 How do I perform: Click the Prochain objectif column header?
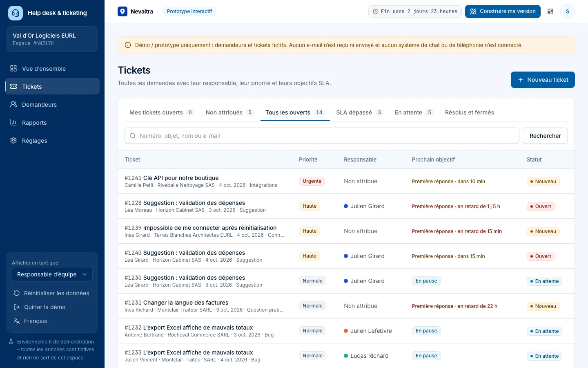(x=433, y=159)
